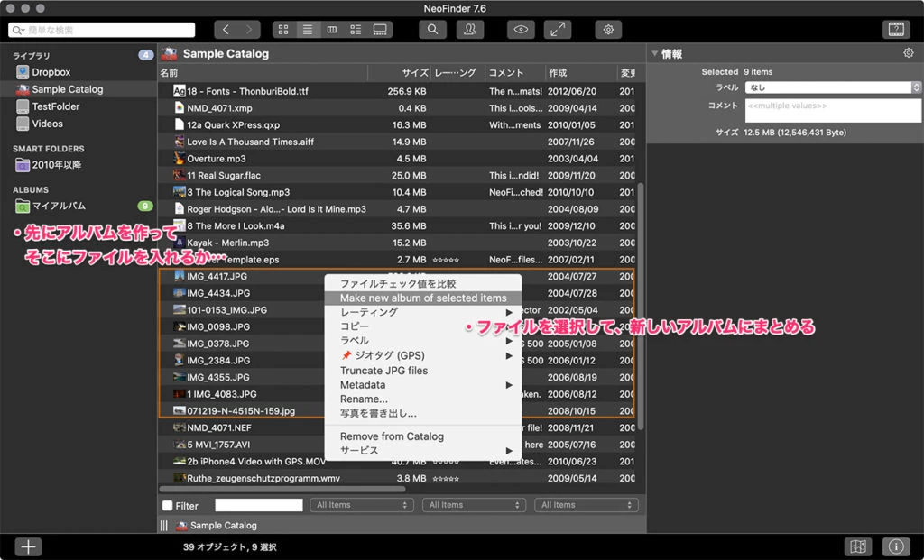Sort by the 名前 column header
Viewport: 924px width, 560px height.
pyautogui.click(x=263, y=73)
